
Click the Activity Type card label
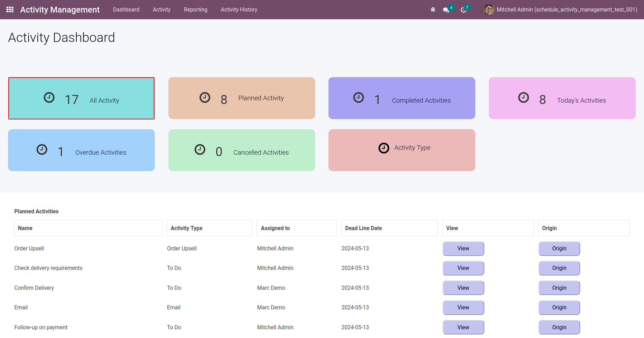tap(412, 148)
